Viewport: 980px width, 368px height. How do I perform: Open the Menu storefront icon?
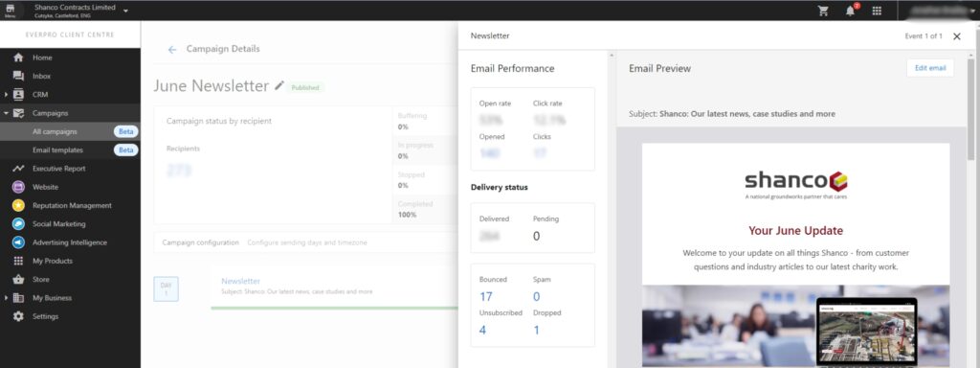[x=10, y=10]
